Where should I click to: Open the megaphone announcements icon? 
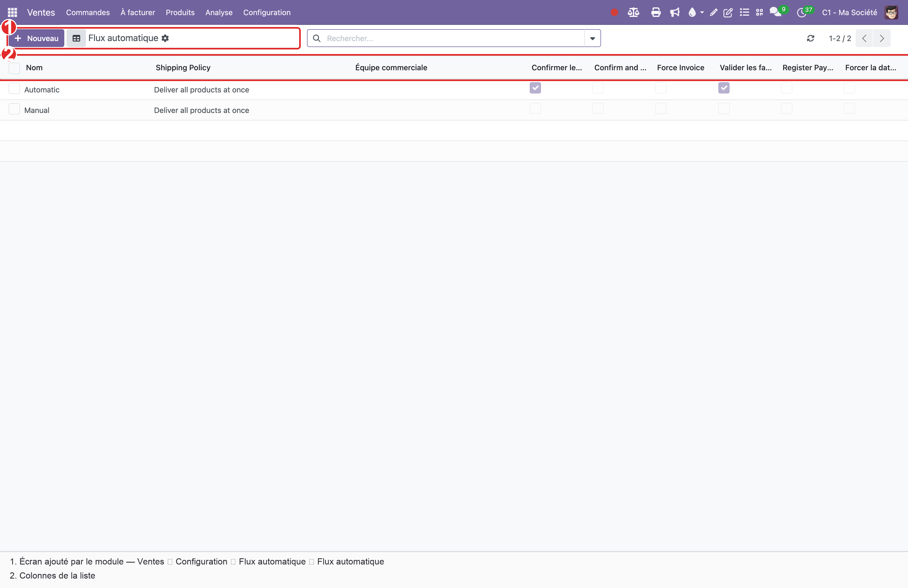(x=675, y=13)
